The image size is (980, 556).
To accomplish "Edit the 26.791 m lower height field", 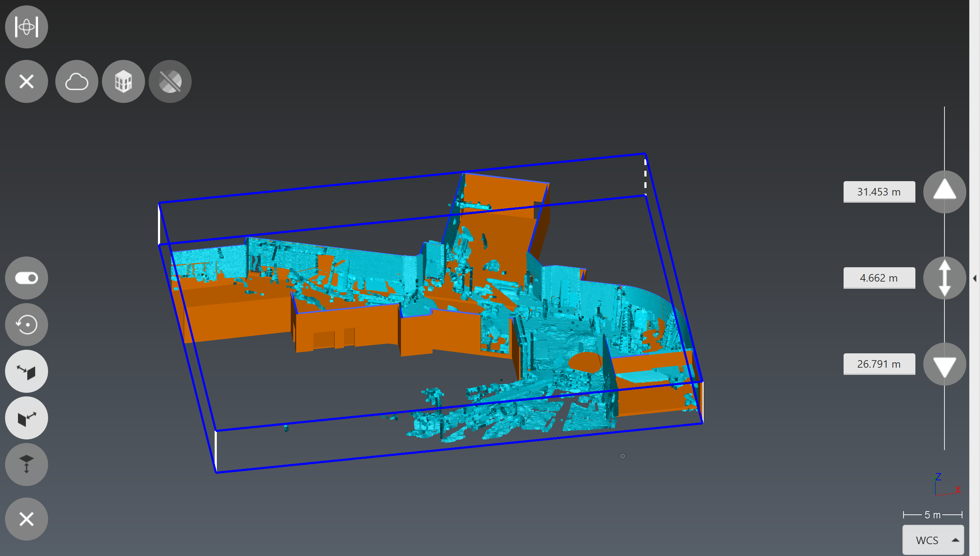I will click(879, 364).
